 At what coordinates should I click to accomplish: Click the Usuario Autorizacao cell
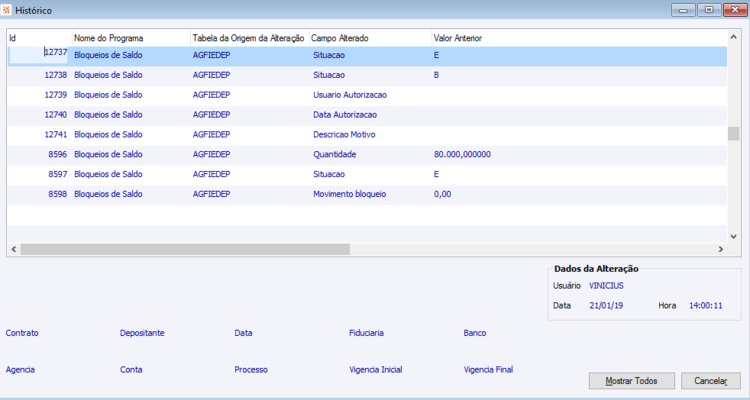[350, 95]
